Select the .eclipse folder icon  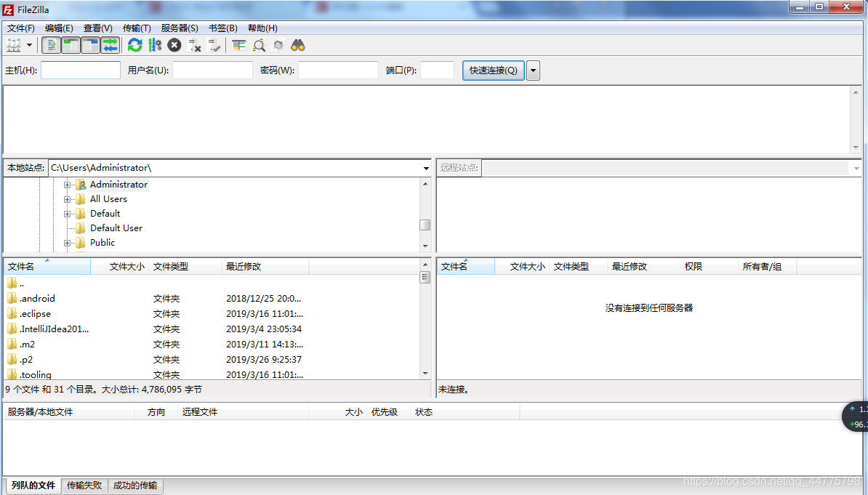tap(12, 313)
